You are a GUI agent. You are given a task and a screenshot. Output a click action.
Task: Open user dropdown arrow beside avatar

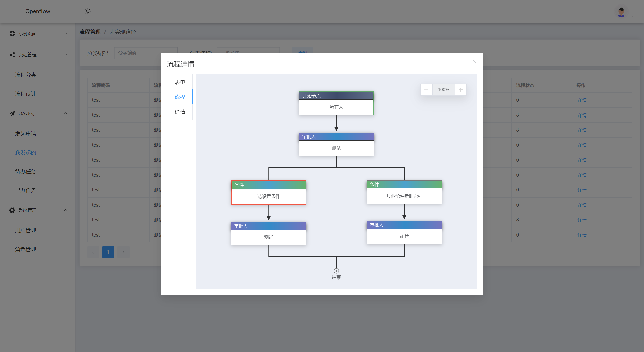click(633, 17)
